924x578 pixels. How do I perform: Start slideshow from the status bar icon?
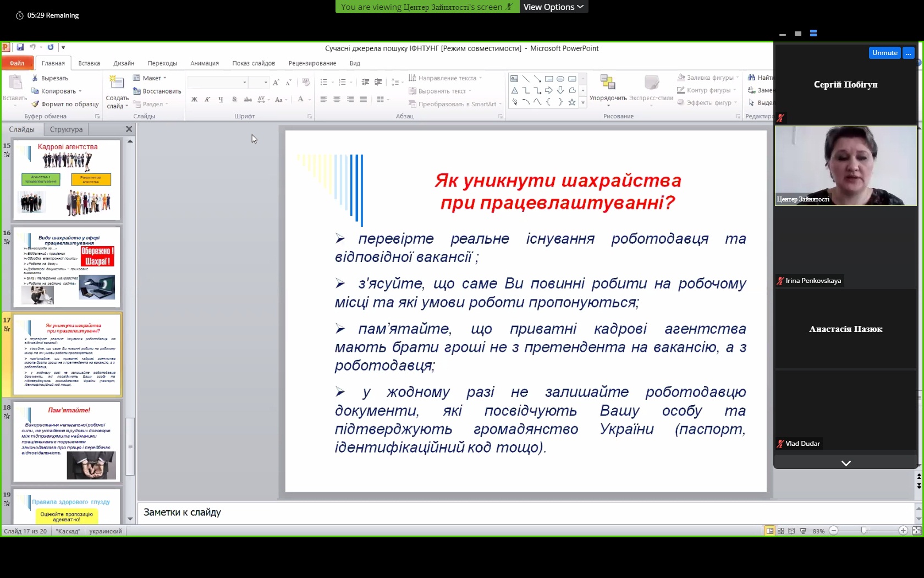(803, 531)
